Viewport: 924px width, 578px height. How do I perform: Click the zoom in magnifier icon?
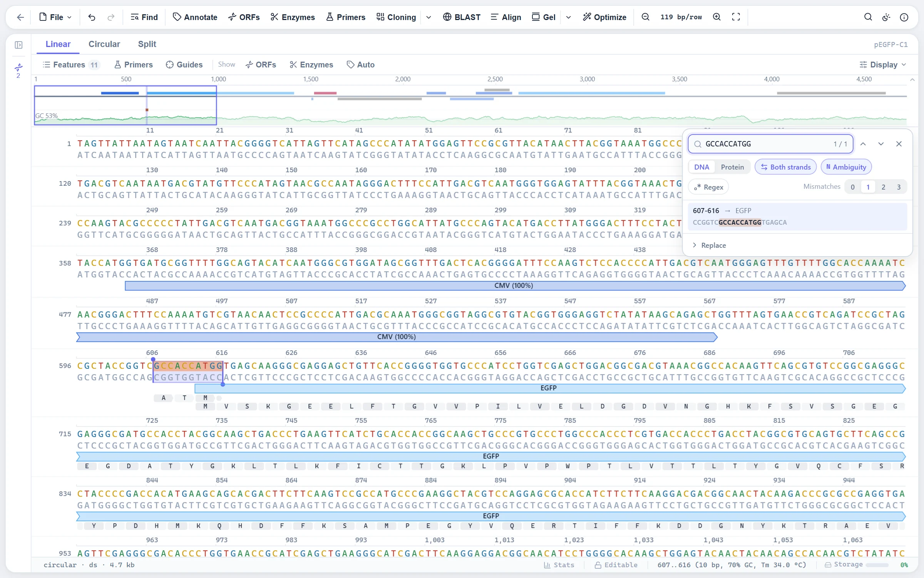point(717,17)
